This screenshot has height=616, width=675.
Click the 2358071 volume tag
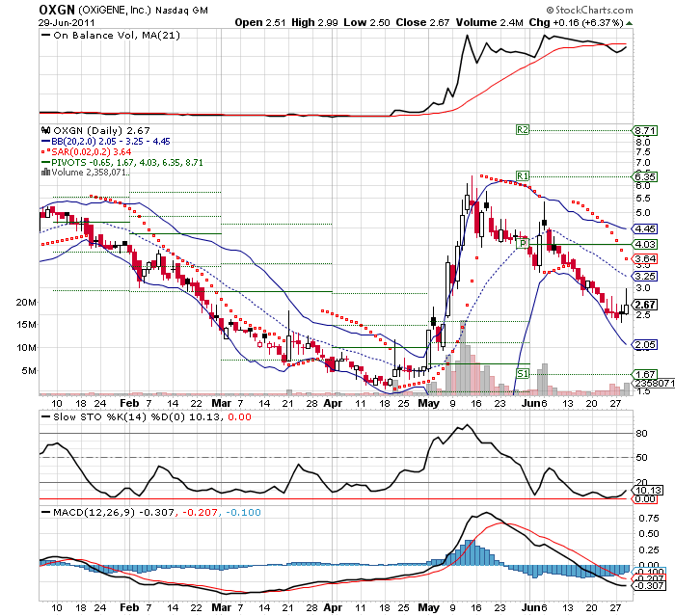[x=654, y=383]
